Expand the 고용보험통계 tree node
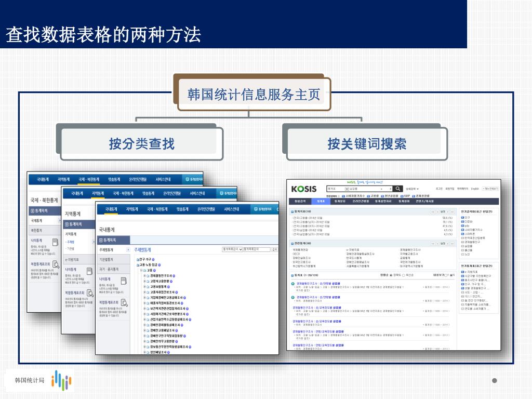 (x=144, y=287)
